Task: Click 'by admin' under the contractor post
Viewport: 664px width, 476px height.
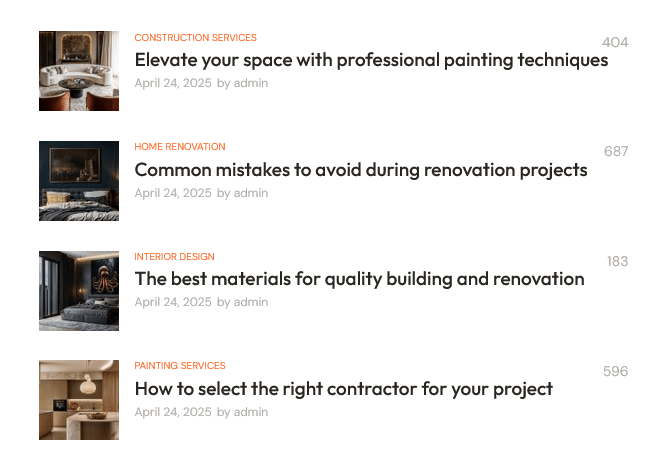Action: [242, 412]
